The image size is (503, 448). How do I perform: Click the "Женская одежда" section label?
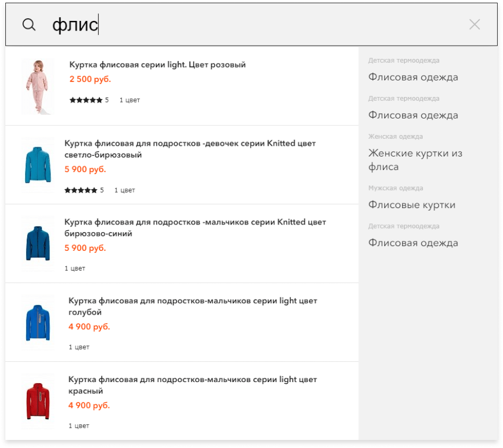coord(395,137)
